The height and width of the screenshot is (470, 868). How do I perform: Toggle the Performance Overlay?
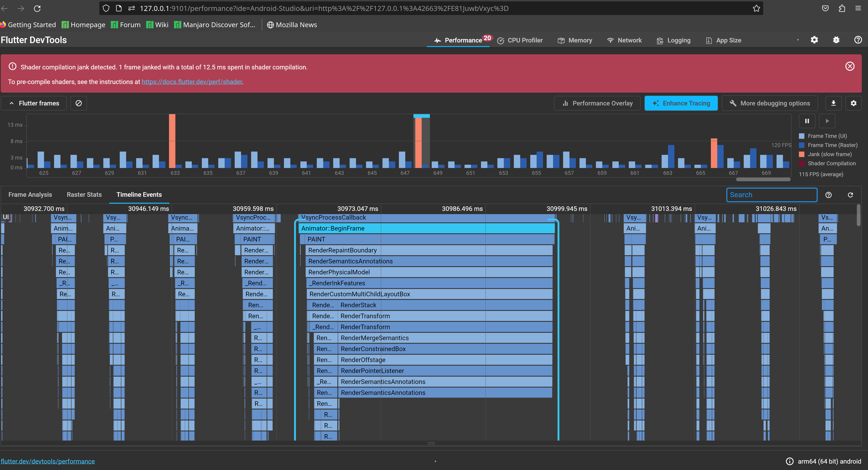click(x=597, y=103)
